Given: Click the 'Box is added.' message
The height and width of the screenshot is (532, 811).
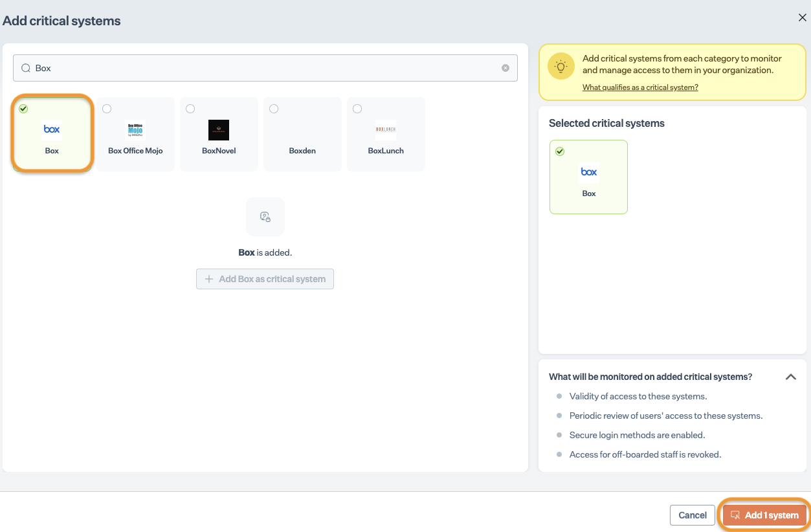Looking at the screenshot, I should click(x=265, y=252).
